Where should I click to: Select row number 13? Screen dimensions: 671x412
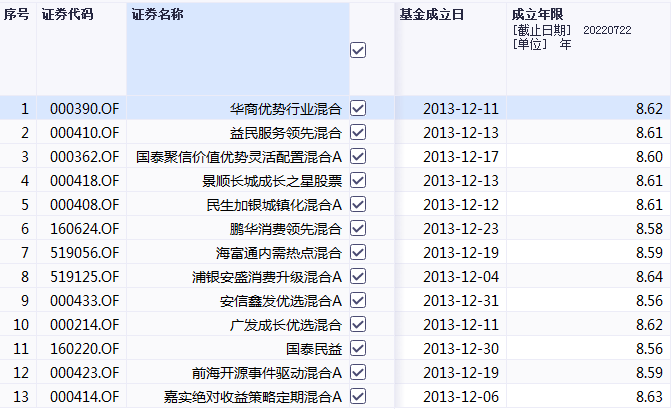pyautogui.click(x=21, y=396)
